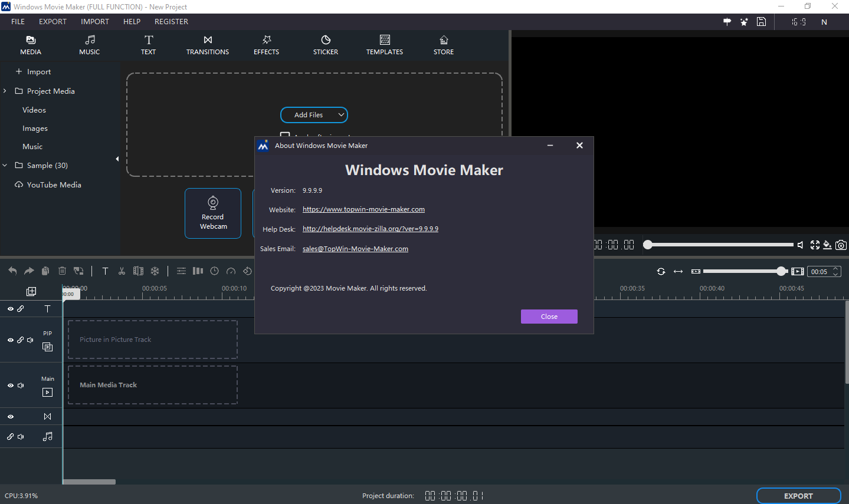Open the FILE menu
Image resolution: width=849 pixels, height=504 pixels.
(18, 22)
